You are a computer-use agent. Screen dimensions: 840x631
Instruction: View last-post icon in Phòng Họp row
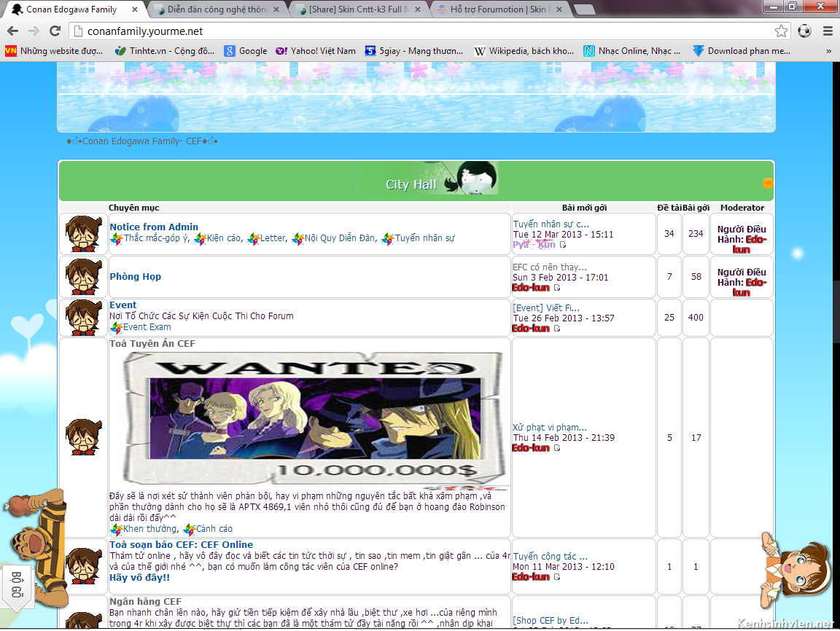click(x=557, y=287)
